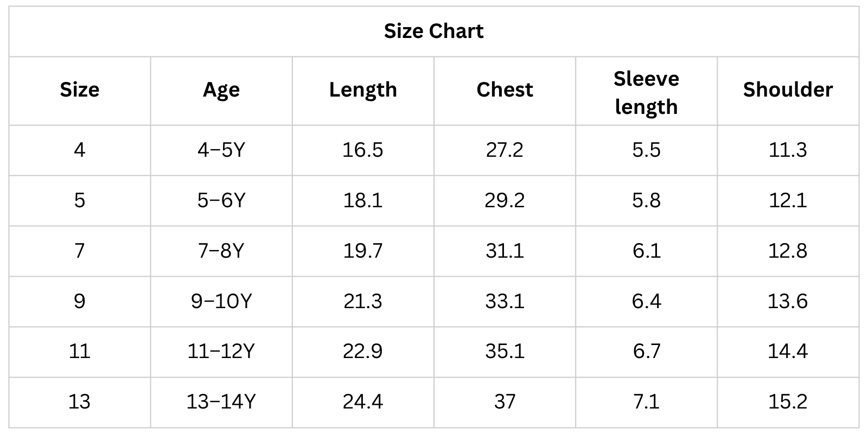This screenshot has height=434, width=868.
Task: Select sleeve length value 6.1
Action: [646, 251]
